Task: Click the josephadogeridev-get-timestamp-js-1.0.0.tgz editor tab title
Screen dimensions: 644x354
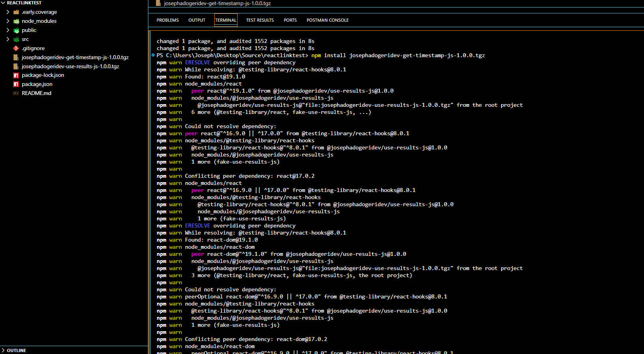Action: [x=217, y=3]
